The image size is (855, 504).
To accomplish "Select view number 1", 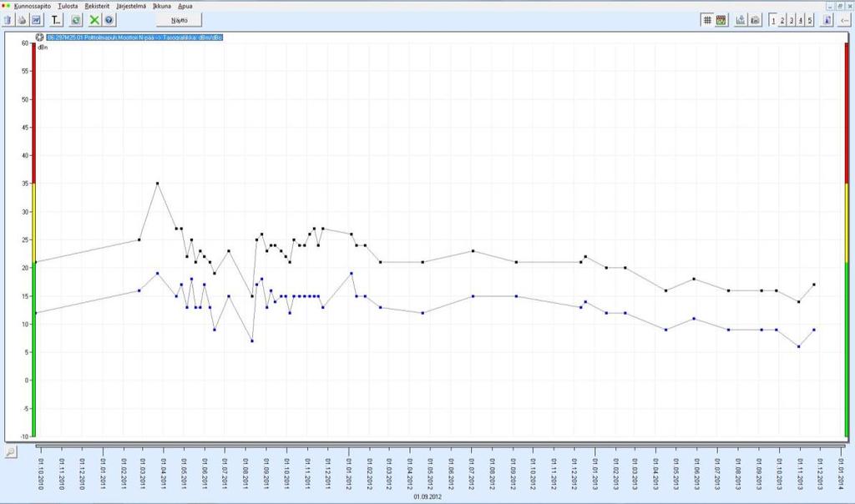I will point(773,20).
